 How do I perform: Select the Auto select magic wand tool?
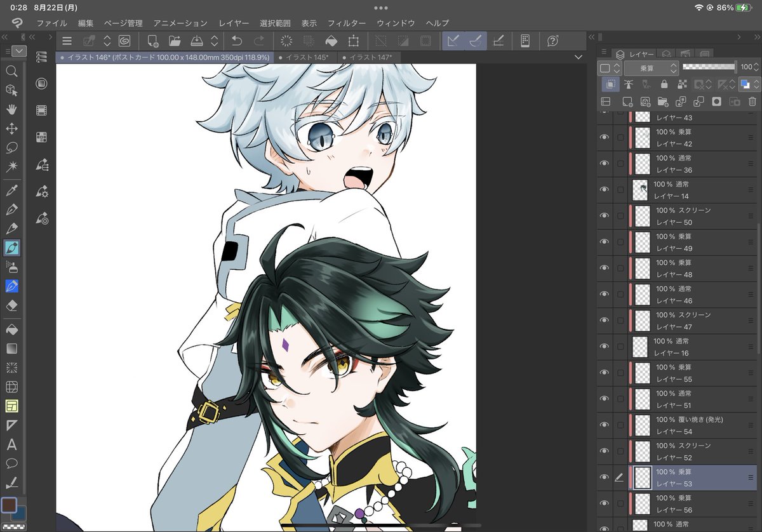click(x=11, y=166)
